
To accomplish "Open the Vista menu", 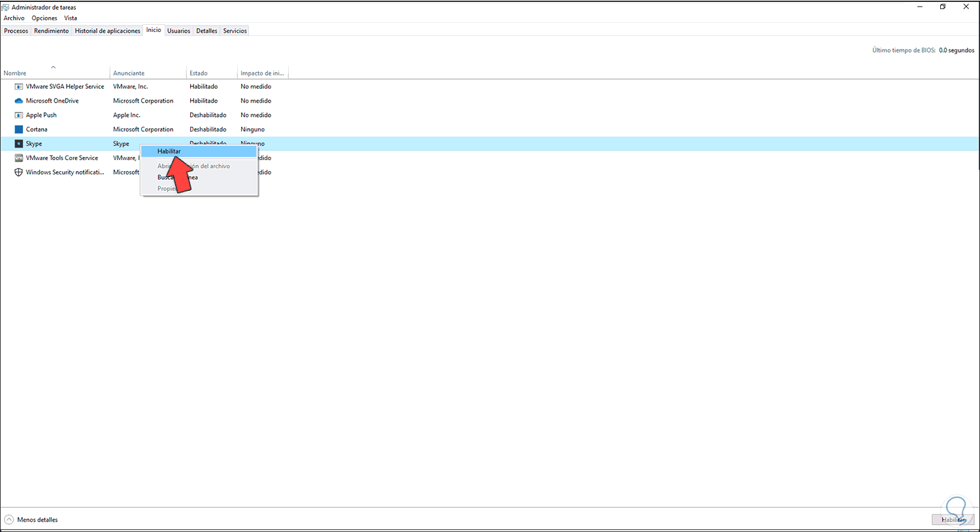I will (71, 18).
